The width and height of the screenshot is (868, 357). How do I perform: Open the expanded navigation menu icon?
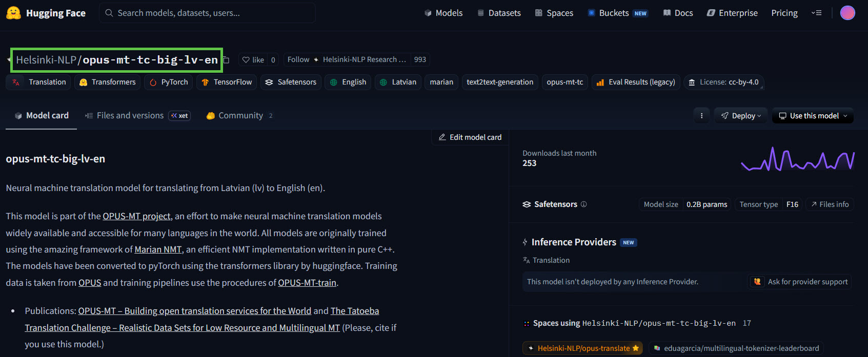tap(816, 13)
